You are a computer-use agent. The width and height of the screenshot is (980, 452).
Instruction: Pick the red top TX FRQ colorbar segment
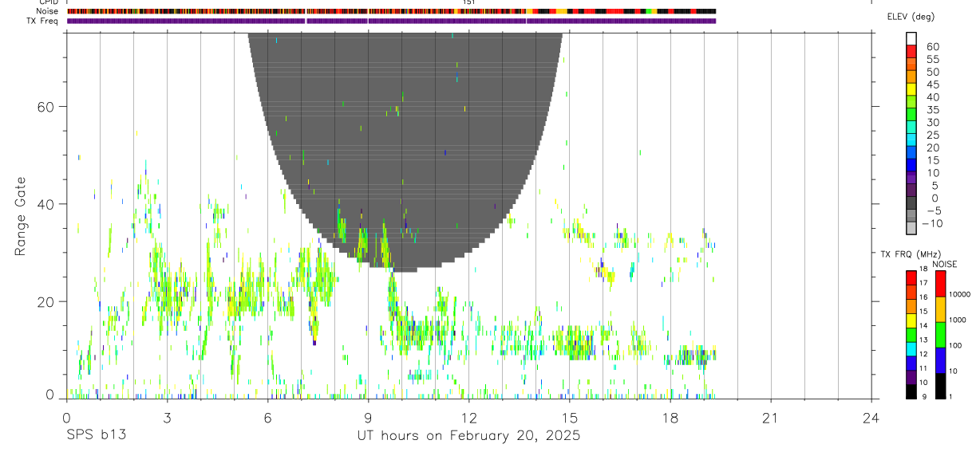click(x=911, y=277)
